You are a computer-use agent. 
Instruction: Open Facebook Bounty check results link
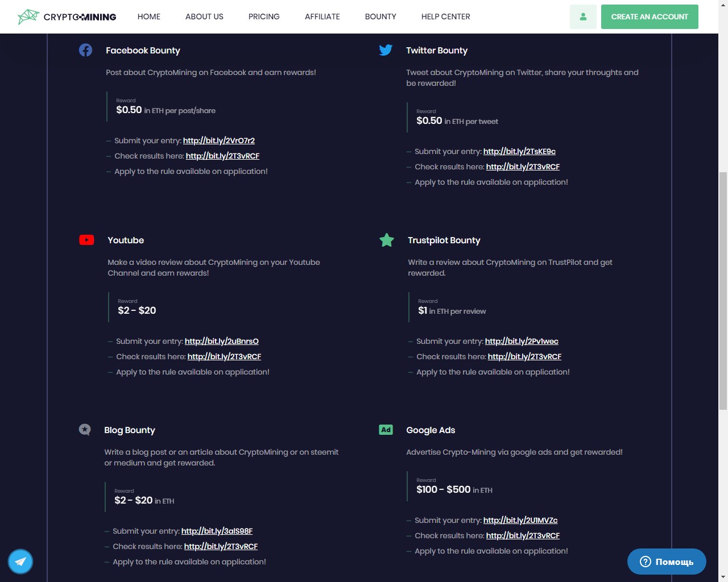point(222,156)
